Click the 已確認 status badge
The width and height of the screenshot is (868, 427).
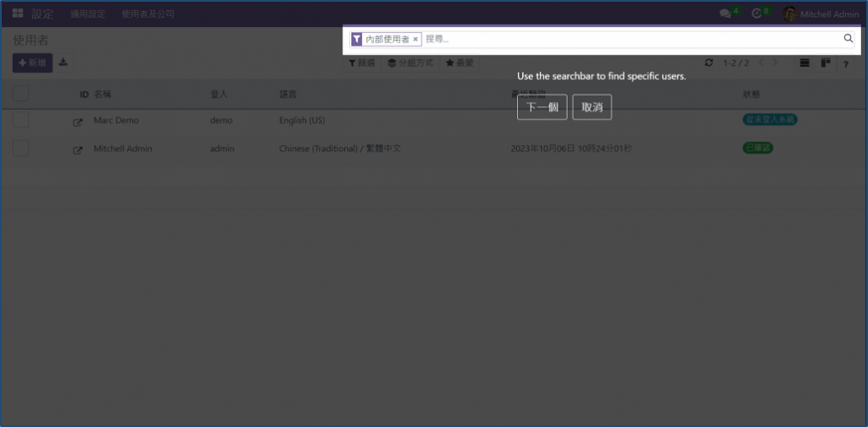click(x=758, y=147)
